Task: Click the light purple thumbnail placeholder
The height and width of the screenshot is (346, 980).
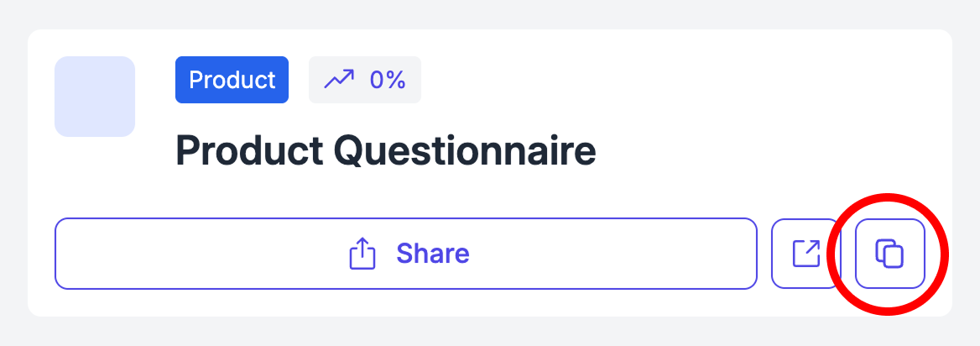Action: 95,97
